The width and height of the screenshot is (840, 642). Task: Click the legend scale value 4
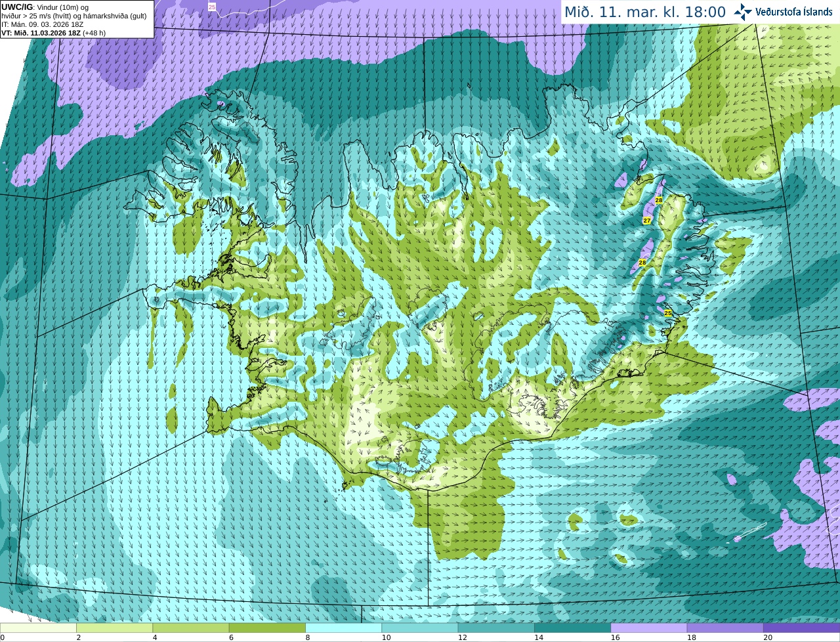point(155,637)
